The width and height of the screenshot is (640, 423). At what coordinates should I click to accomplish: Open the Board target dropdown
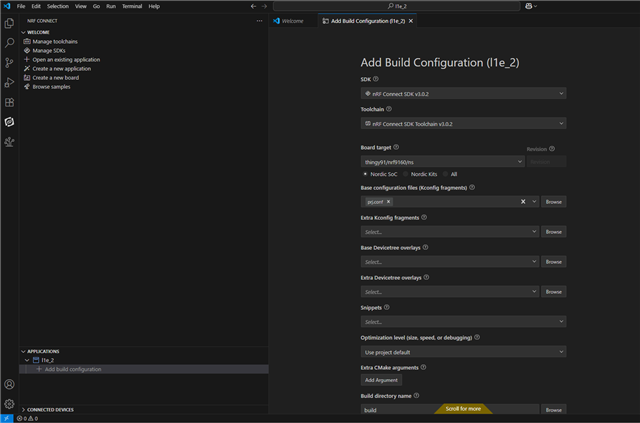(x=442, y=162)
